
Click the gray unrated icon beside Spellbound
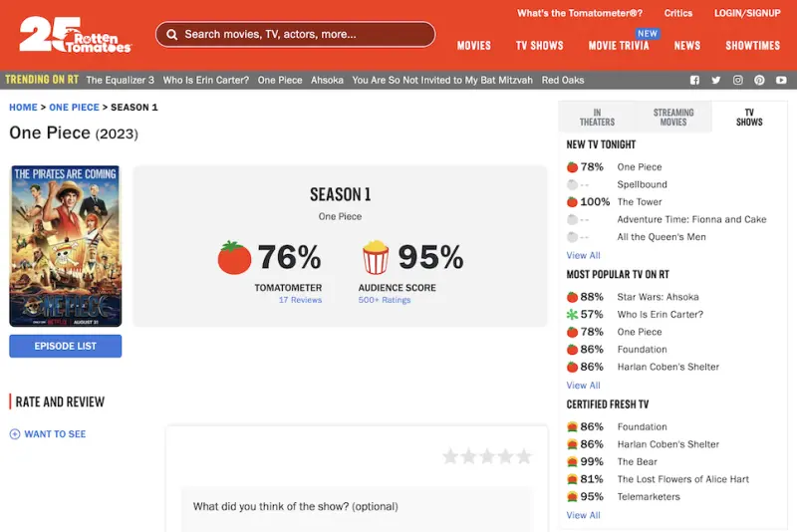[x=572, y=184]
